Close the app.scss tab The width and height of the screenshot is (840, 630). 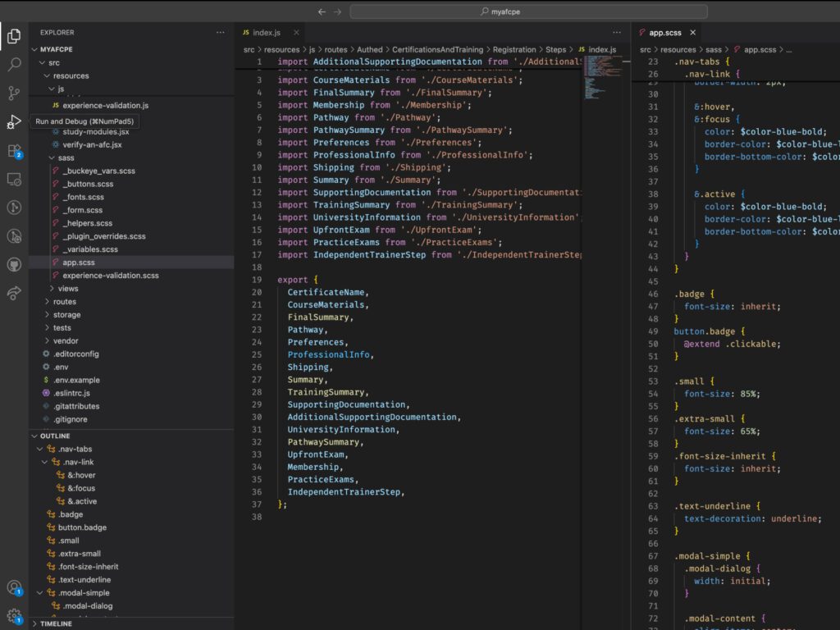(692, 33)
